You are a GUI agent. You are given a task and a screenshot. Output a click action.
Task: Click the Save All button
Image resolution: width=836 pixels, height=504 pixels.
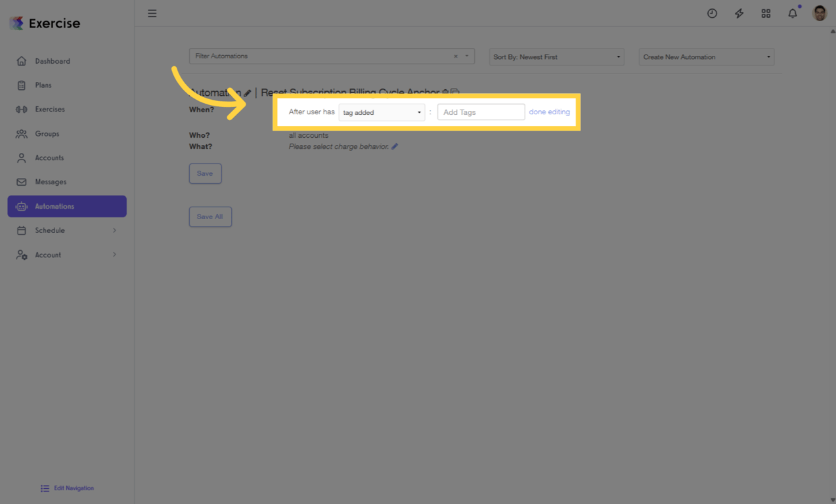pos(210,217)
